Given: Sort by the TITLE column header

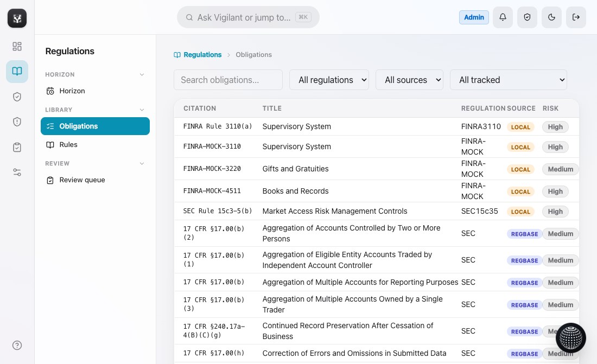Looking at the screenshot, I should (272, 108).
